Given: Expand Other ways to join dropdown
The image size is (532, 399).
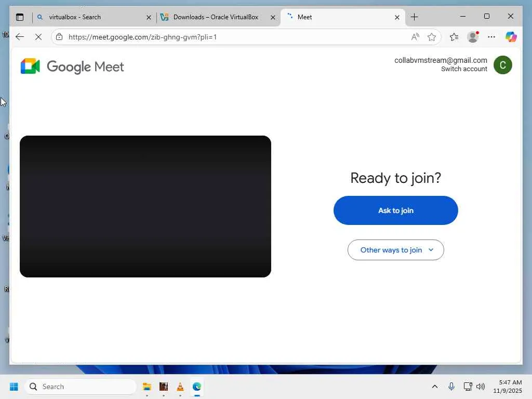Looking at the screenshot, I should (395, 250).
